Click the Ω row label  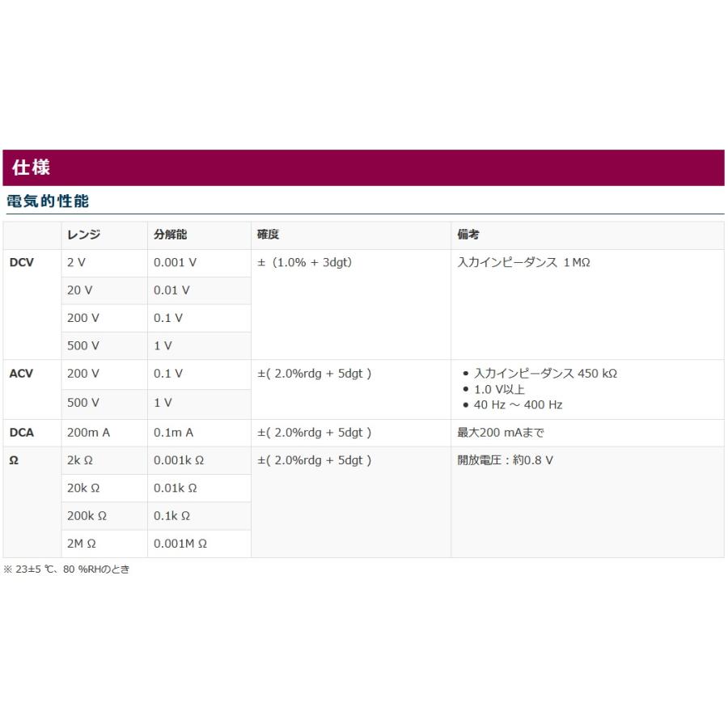click(x=14, y=460)
